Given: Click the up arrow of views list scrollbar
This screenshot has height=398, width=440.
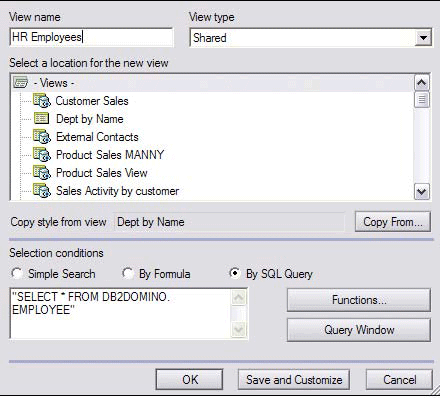Looking at the screenshot, I should tap(422, 83).
